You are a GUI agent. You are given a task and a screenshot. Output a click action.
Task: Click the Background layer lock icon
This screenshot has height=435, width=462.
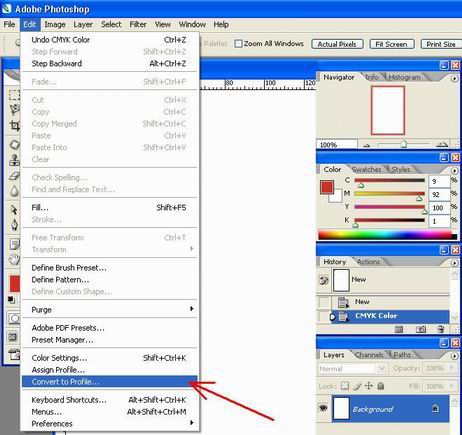tap(435, 408)
